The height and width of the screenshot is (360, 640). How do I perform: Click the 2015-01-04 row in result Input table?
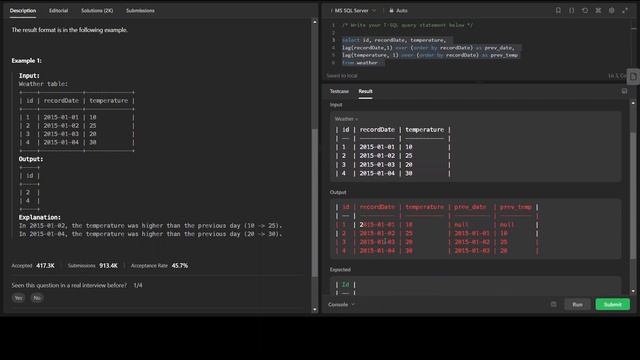click(x=393, y=173)
